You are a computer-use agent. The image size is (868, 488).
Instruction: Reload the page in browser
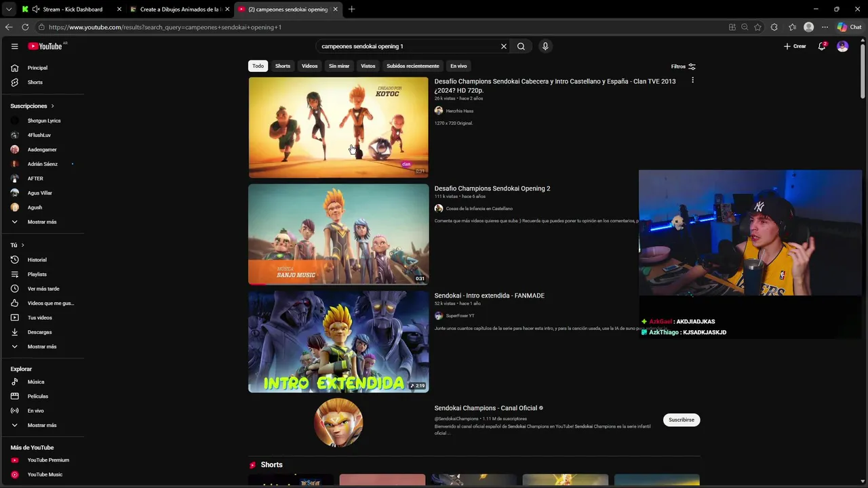[x=25, y=27]
